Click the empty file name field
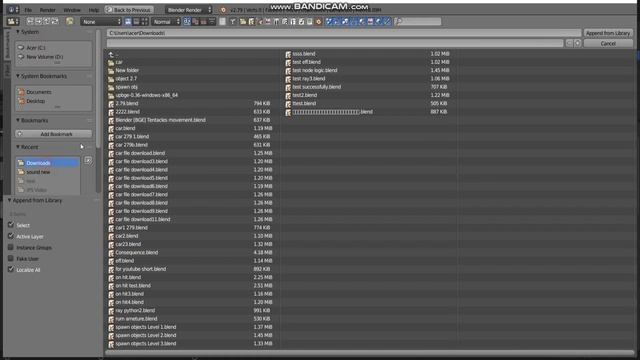 pos(335,43)
